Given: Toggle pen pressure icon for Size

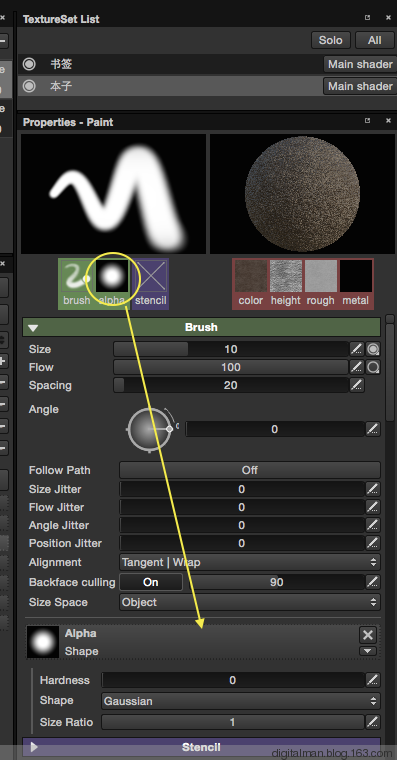Looking at the screenshot, I should click(x=356, y=349).
